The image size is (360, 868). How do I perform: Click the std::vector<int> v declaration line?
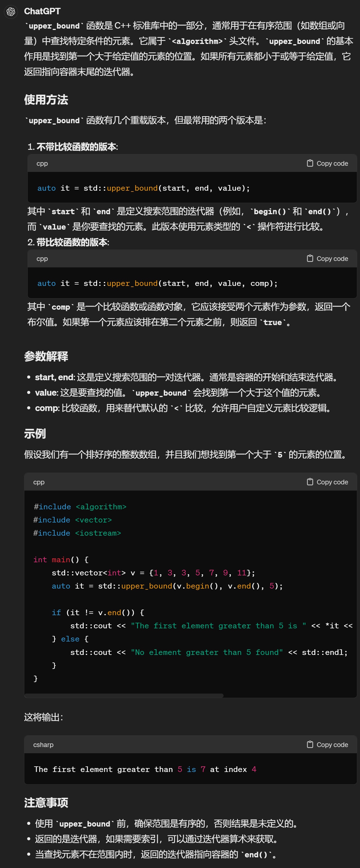(153, 573)
